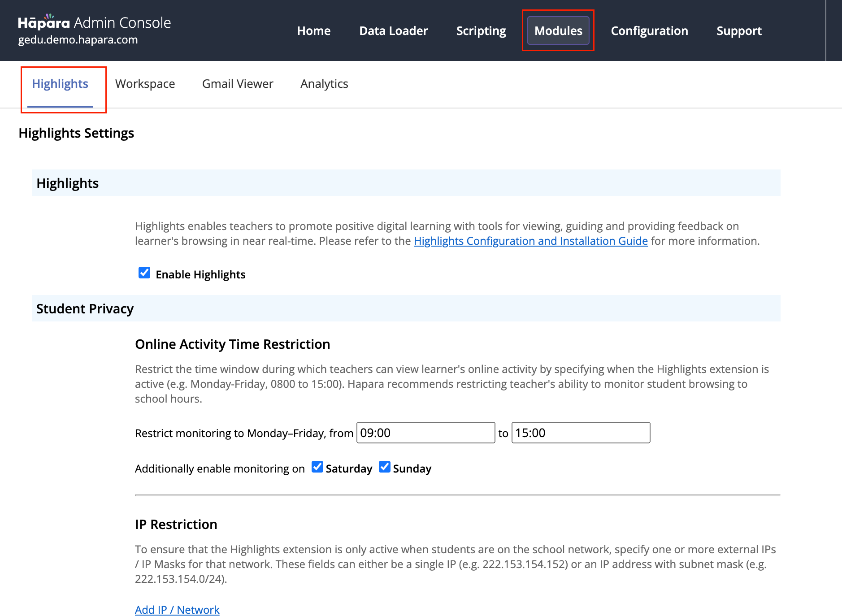Viewport: 842px width, 616px height.
Task: Switch to the Workspace tab
Action: pos(145,83)
